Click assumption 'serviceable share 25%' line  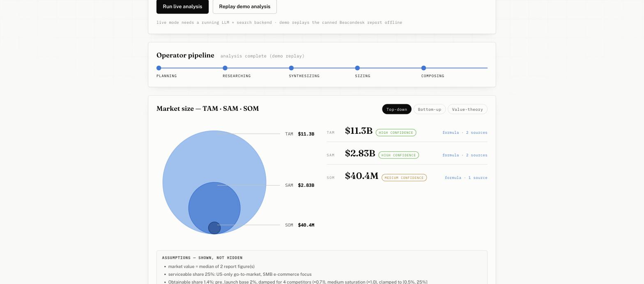[239, 274]
